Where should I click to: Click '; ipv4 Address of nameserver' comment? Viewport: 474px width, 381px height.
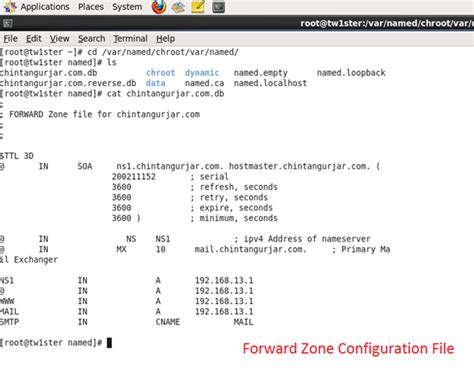point(302,239)
